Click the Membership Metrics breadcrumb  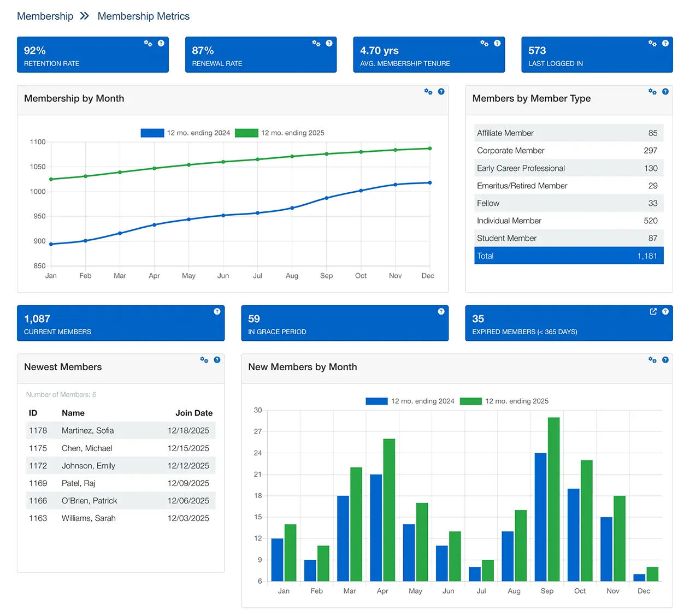point(143,16)
